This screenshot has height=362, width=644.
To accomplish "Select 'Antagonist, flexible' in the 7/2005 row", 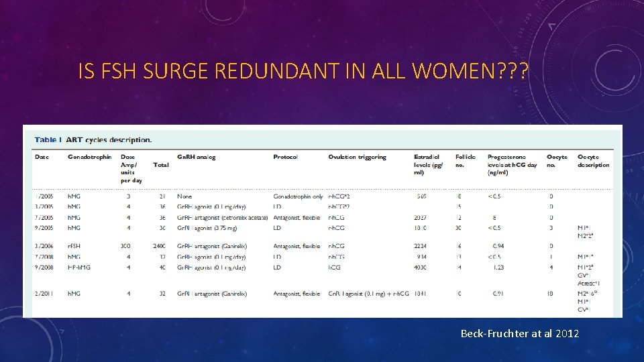I will coord(297,218).
